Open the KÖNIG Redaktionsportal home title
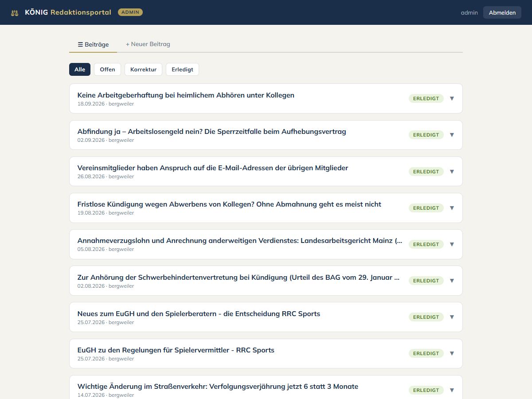Viewport: 532px width, 399px height. [68, 12]
